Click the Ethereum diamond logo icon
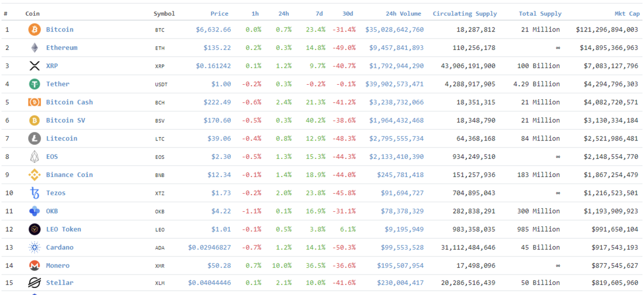 [34, 48]
